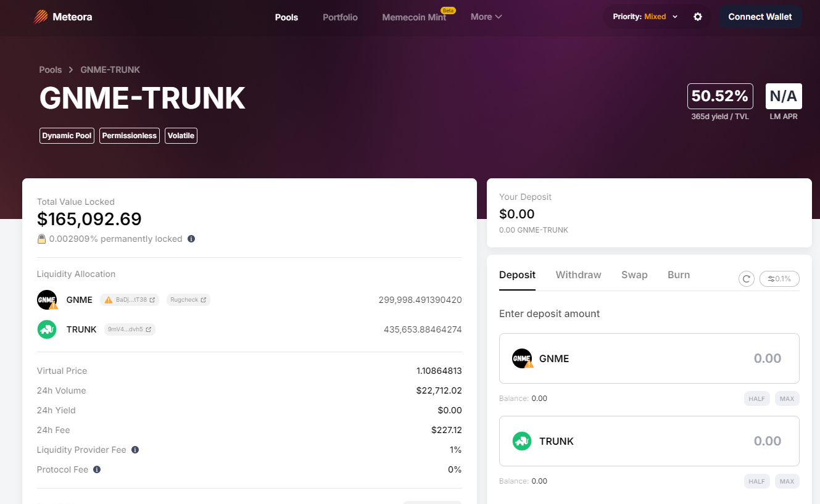Click the Meteora logo in the header
Viewport: 820px width, 504px height.
[x=62, y=17]
